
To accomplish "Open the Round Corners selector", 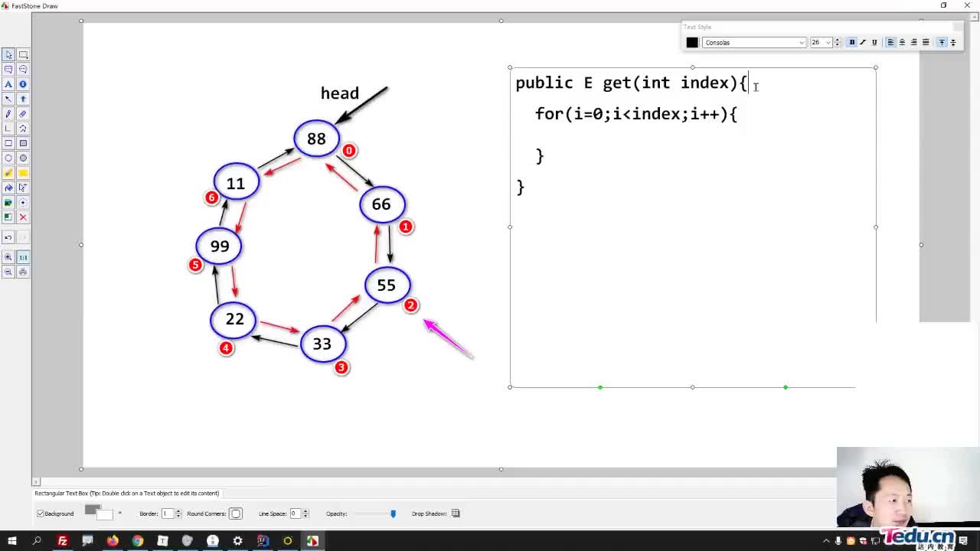I will click(x=236, y=514).
